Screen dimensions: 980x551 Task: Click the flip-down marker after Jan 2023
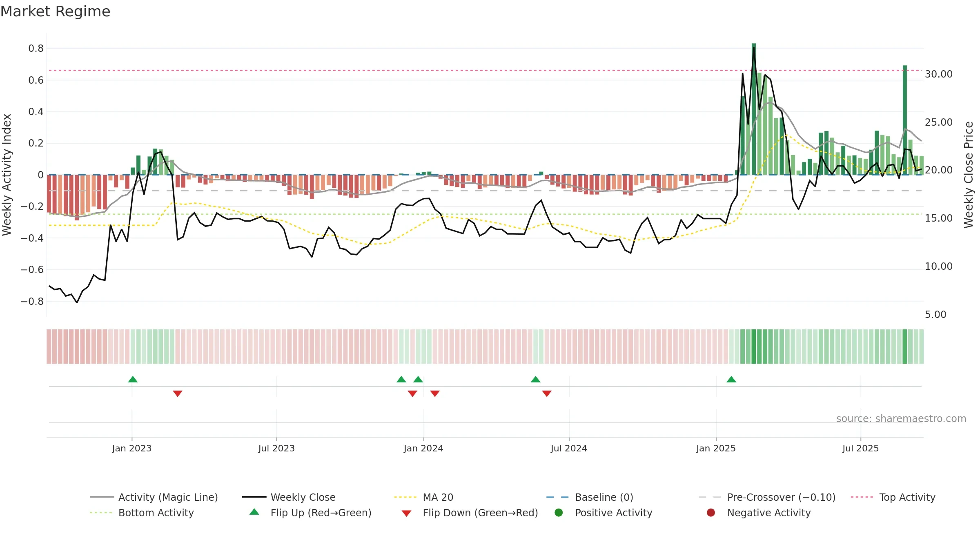178,393
